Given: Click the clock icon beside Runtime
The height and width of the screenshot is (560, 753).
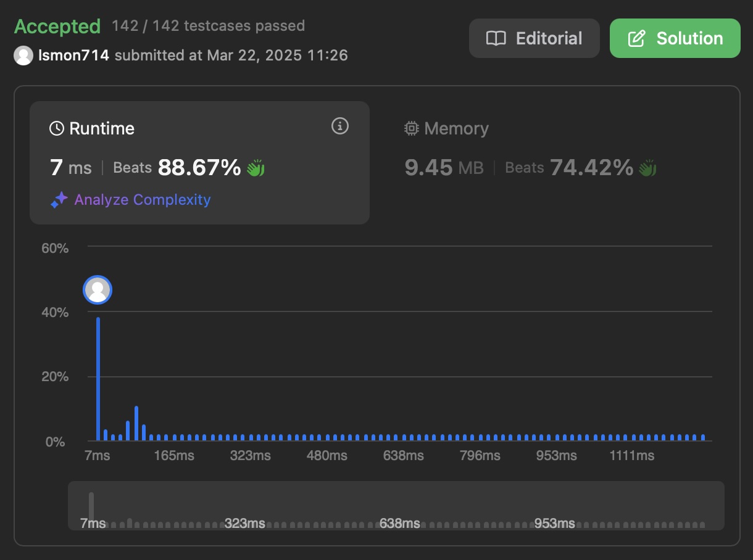Looking at the screenshot, I should (56, 128).
